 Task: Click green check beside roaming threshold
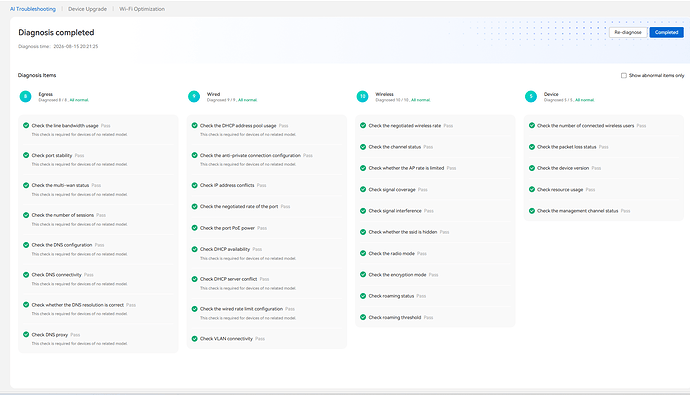tap(363, 317)
